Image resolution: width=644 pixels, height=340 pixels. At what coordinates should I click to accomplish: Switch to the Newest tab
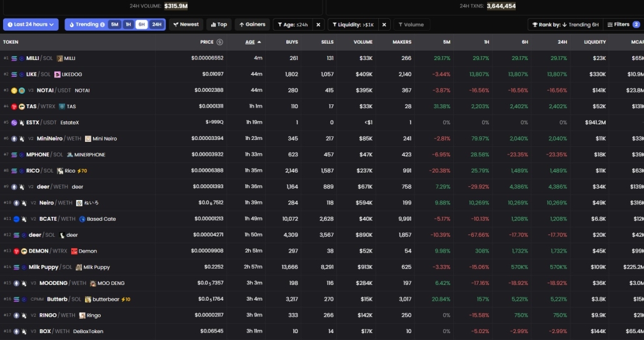coord(186,24)
